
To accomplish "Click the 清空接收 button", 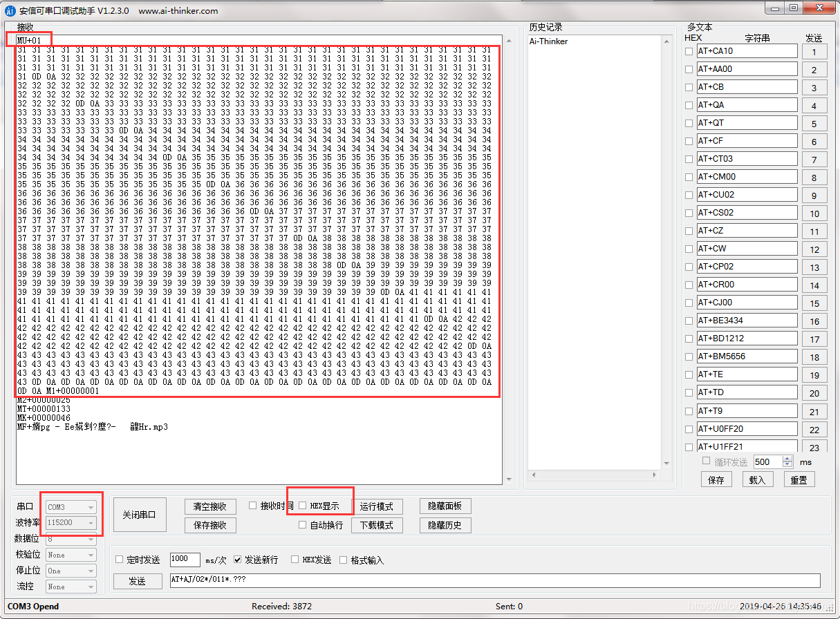I will (210, 506).
